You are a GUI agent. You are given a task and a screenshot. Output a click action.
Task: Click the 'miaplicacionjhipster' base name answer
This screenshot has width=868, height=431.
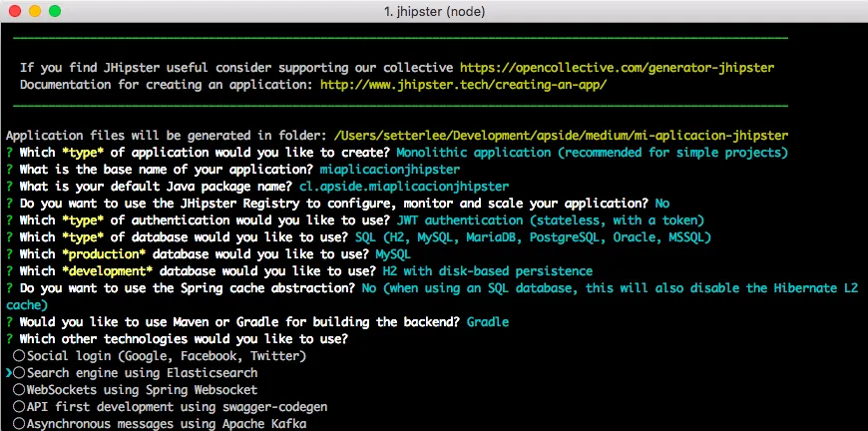[390, 170]
